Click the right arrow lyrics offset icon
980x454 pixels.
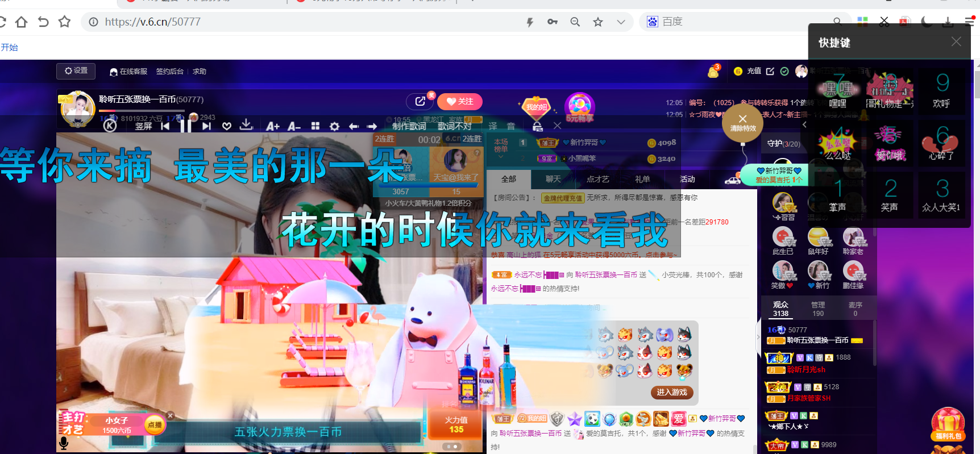pyautogui.click(x=372, y=126)
